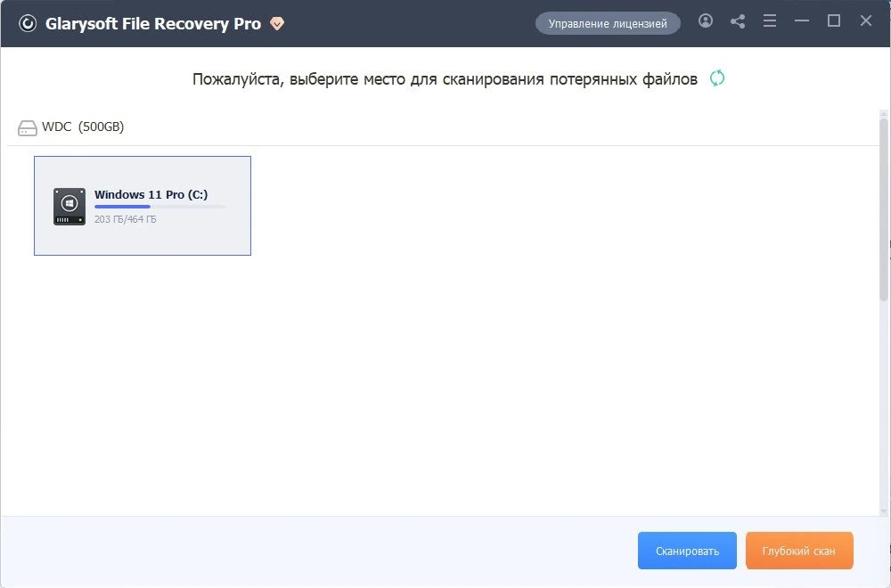
Task: Start scan with Сканировать button
Action: [x=687, y=551]
